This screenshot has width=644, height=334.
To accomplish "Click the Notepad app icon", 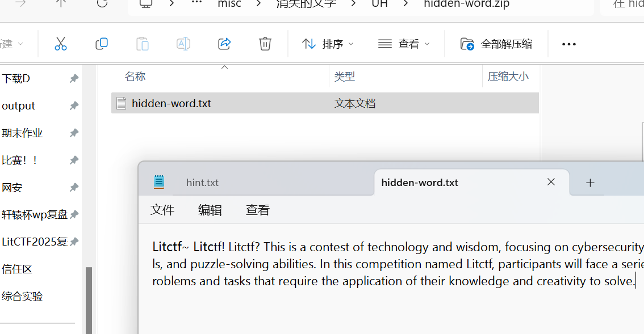I will (159, 182).
